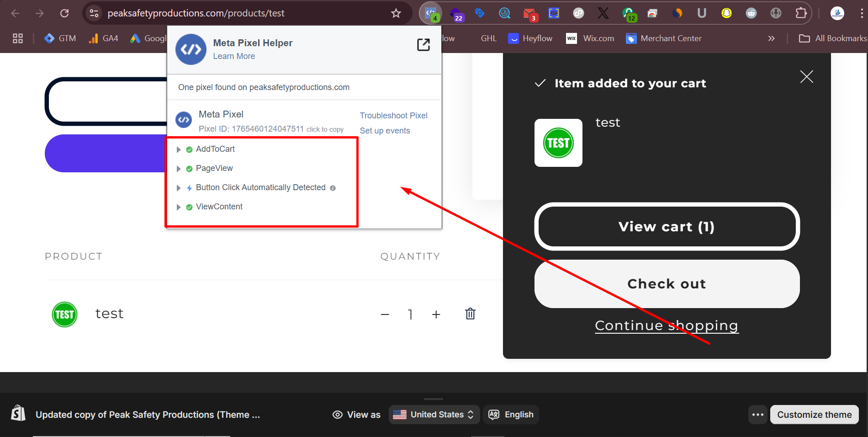
Task: Click the site information icon in address bar
Action: click(x=94, y=13)
